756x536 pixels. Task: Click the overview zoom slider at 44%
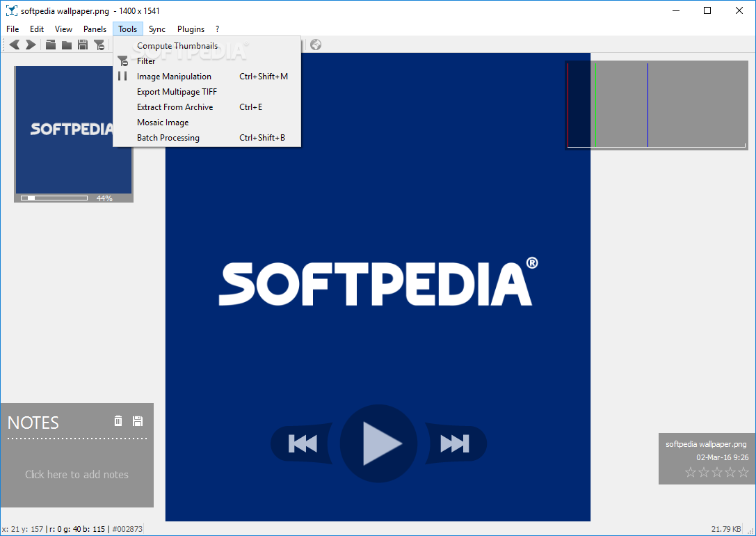click(54, 198)
